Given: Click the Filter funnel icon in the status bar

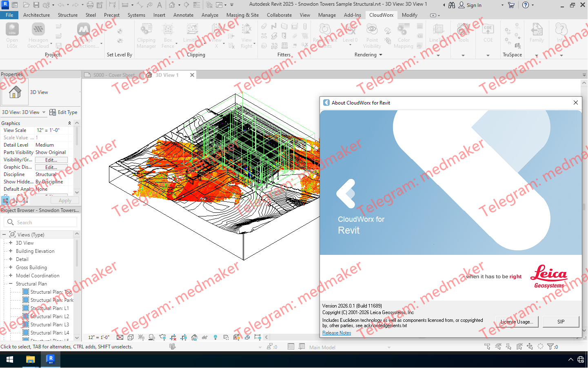Looking at the screenshot, I should click(x=550, y=347).
